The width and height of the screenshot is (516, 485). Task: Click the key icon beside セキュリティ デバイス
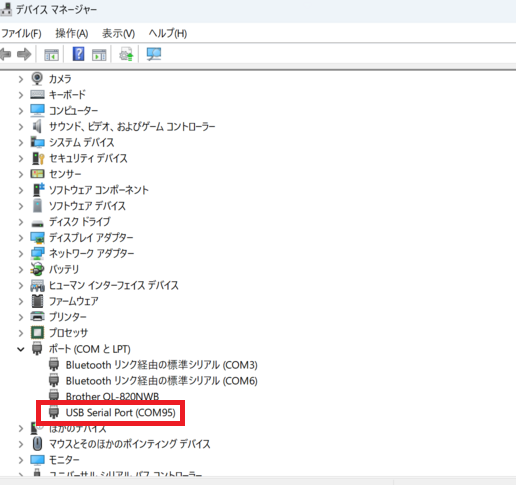pyautogui.click(x=38, y=158)
